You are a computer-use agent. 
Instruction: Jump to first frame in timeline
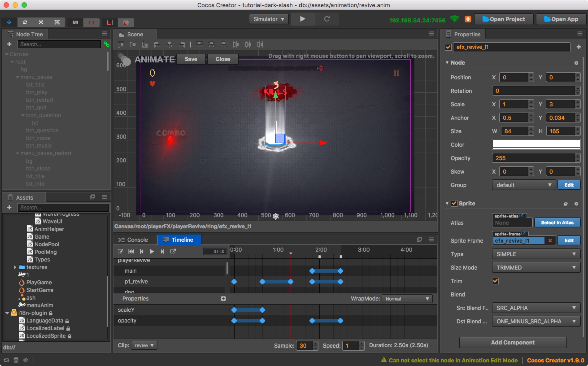coord(131,251)
